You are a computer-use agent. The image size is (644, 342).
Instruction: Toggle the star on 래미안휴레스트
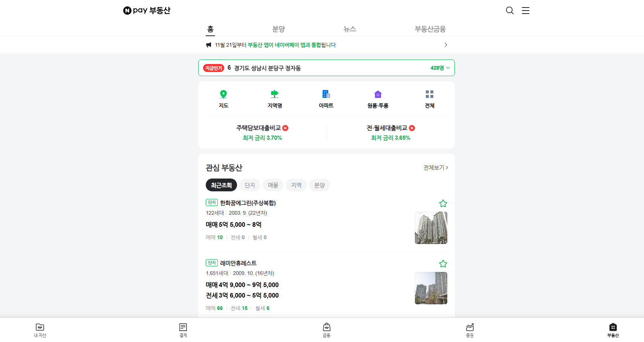[x=443, y=264]
